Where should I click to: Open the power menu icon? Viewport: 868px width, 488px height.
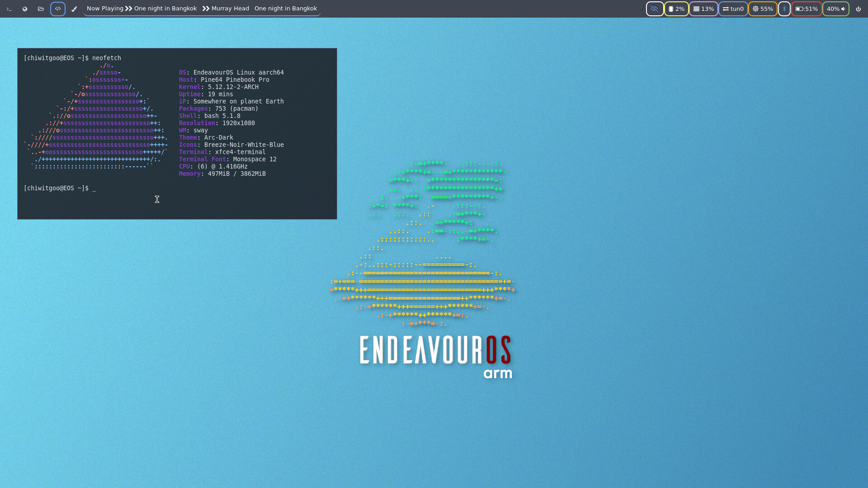[858, 9]
